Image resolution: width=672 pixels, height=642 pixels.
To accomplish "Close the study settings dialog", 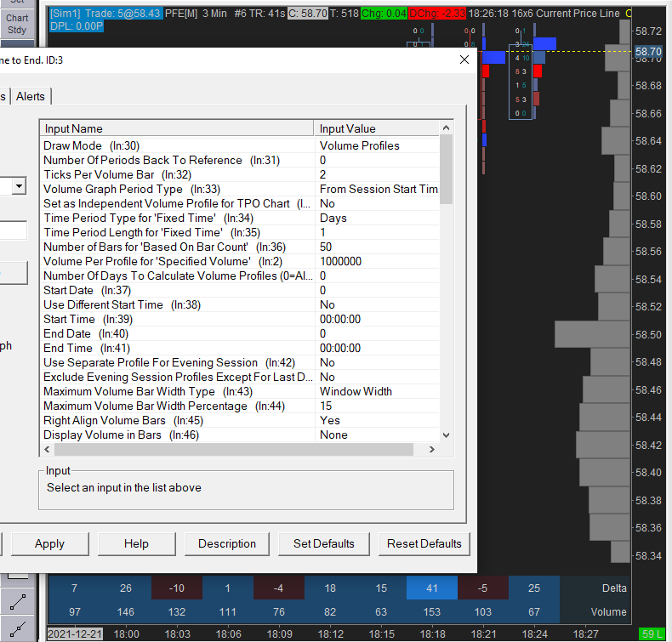I will [x=464, y=60].
